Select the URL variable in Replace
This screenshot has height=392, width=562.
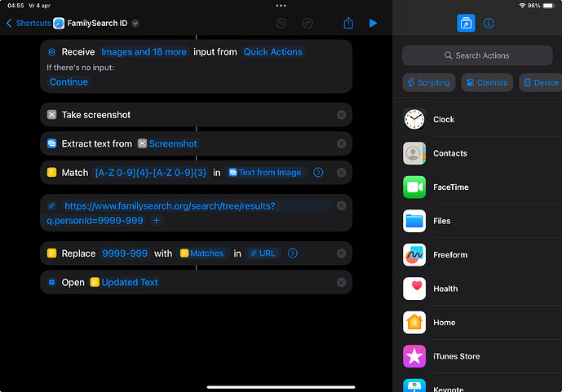pyautogui.click(x=263, y=253)
